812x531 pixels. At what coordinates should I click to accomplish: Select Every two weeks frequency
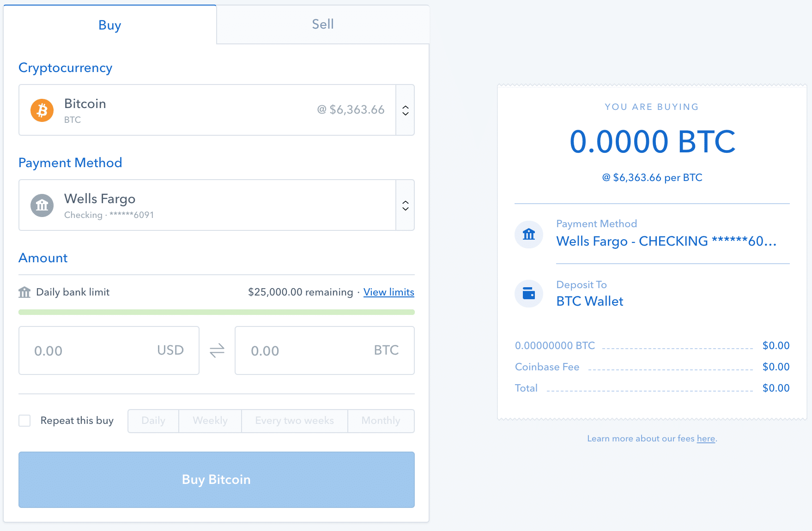click(x=294, y=421)
